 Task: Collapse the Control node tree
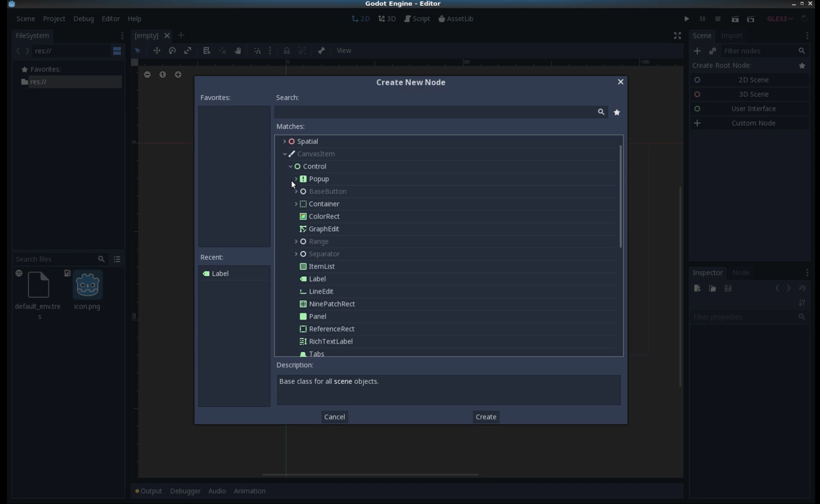291,166
